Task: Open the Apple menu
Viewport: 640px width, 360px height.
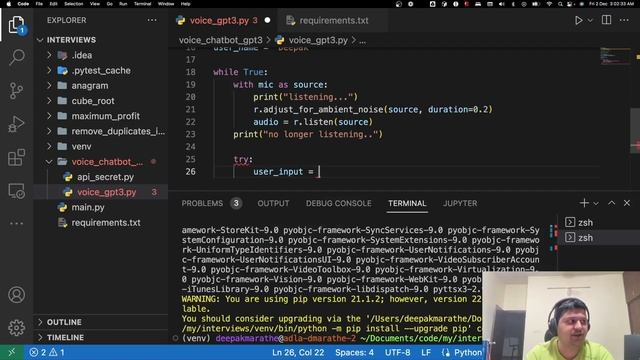Action: (9, 4)
